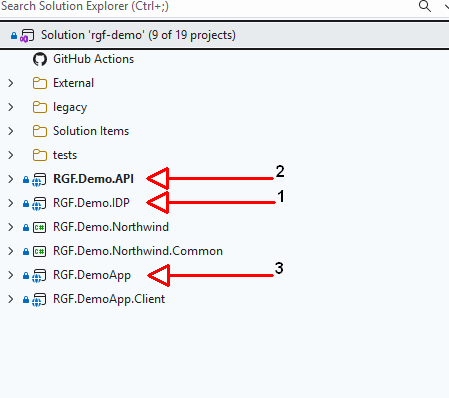Click the Solution Items folder icon
The height and width of the screenshot is (398, 449).
[40, 131]
